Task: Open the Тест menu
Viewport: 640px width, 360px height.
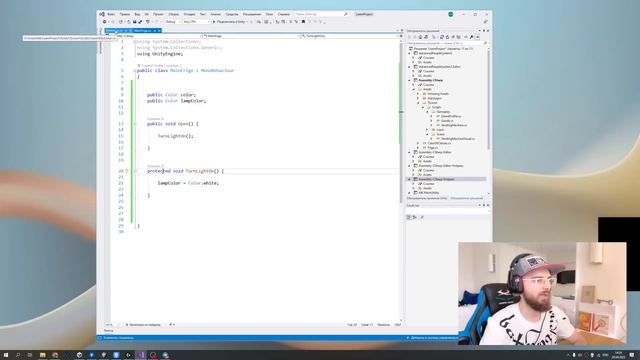Action: tap(203, 14)
